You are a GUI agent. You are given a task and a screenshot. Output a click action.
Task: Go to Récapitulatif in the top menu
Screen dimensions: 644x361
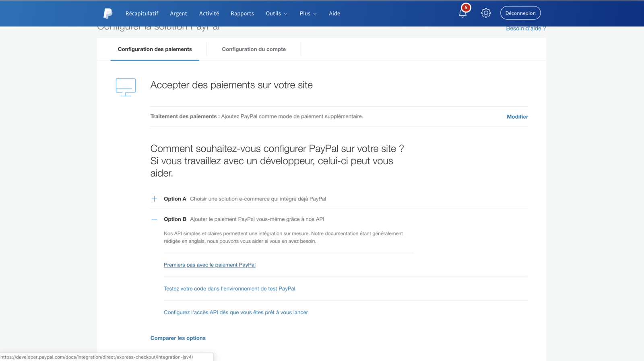tap(142, 13)
